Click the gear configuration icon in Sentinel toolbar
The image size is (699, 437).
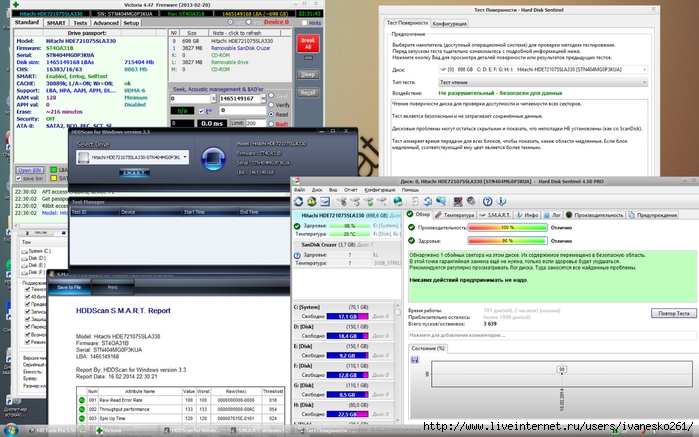point(471,202)
